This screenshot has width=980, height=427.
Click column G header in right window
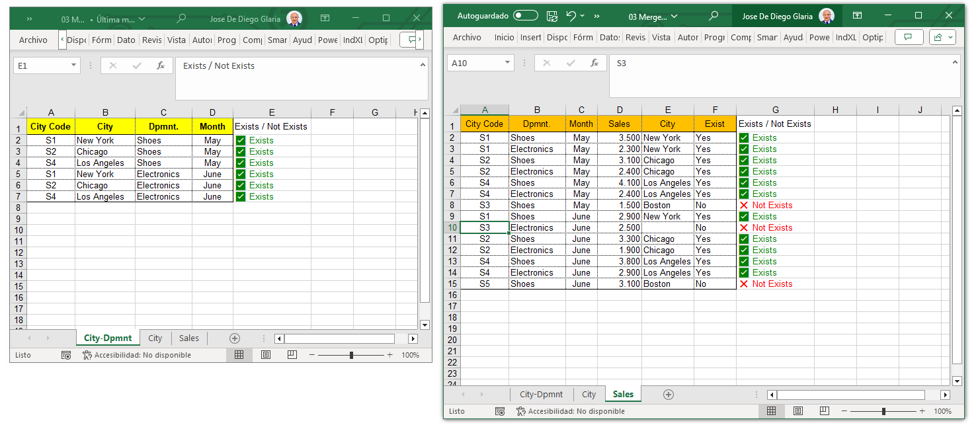tap(775, 110)
